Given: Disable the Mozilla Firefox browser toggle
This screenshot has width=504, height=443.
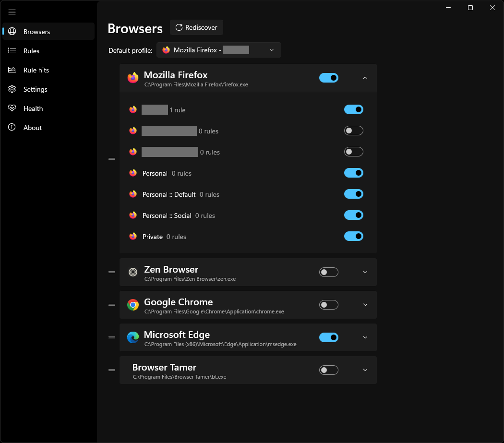Looking at the screenshot, I should coord(328,78).
